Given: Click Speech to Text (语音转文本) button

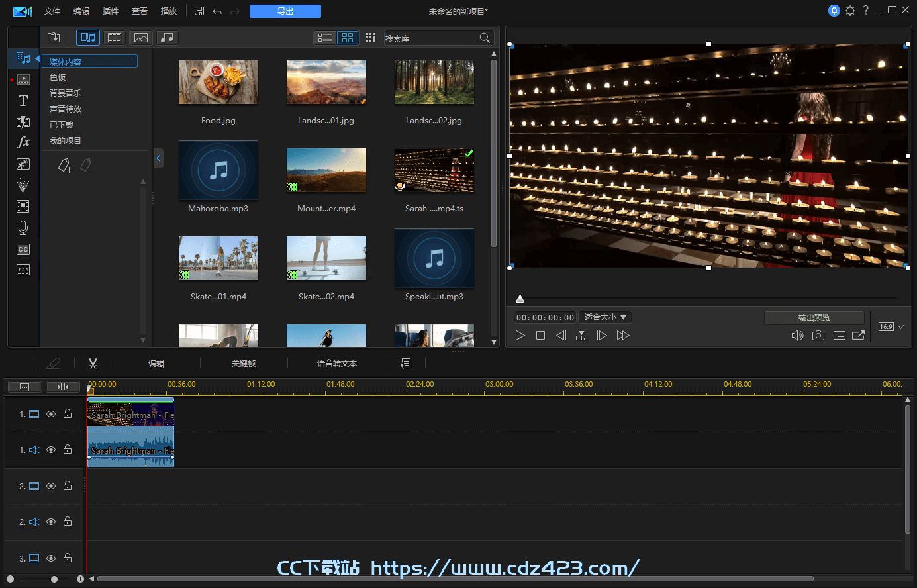Looking at the screenshot, I should pos(337,363).
